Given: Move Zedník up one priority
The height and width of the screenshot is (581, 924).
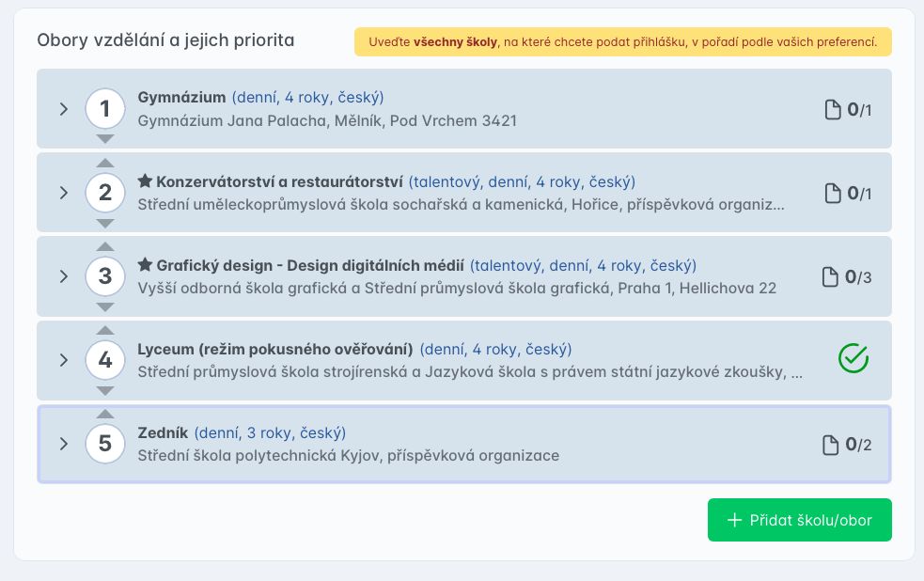Looking at the screenshot, I should point(105,414).
